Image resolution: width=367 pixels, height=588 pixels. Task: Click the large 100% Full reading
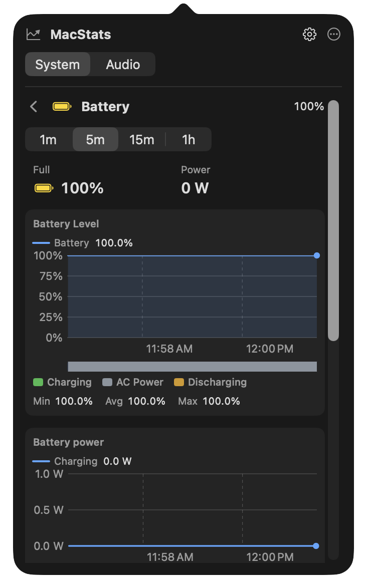(x=83, y=188)
